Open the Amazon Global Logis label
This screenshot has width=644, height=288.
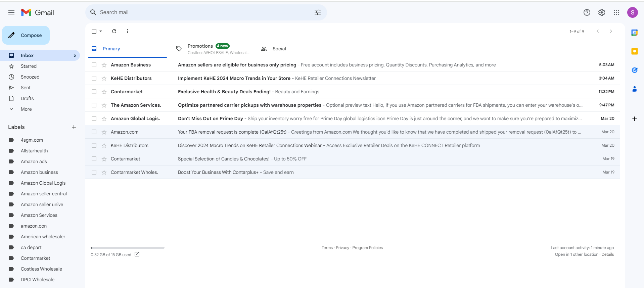click(x=43, y=183)
